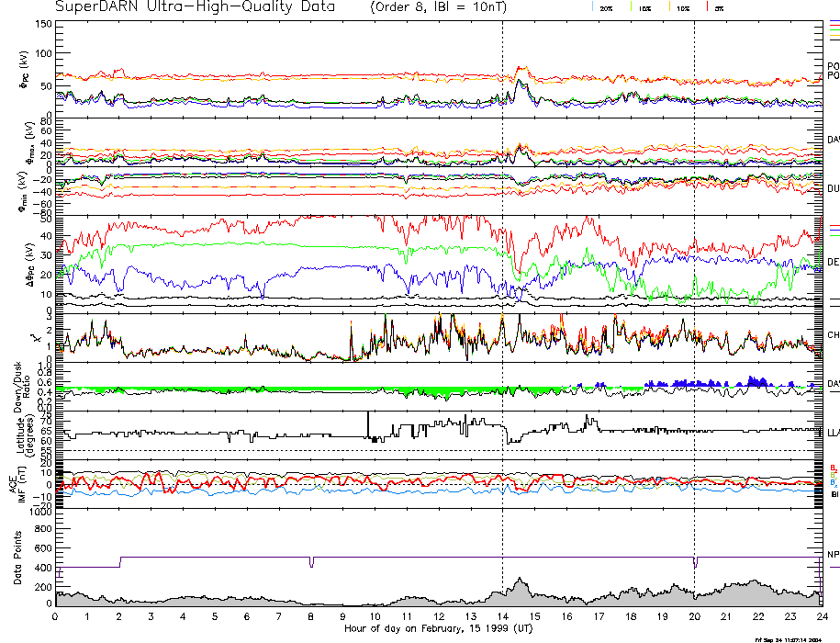Click the purple NP line dip at hour 8

311,565
